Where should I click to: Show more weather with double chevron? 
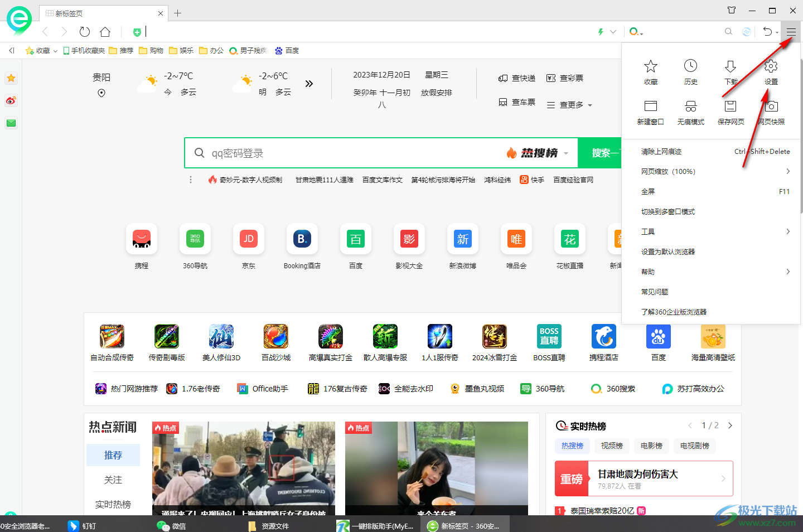(309, 84)
